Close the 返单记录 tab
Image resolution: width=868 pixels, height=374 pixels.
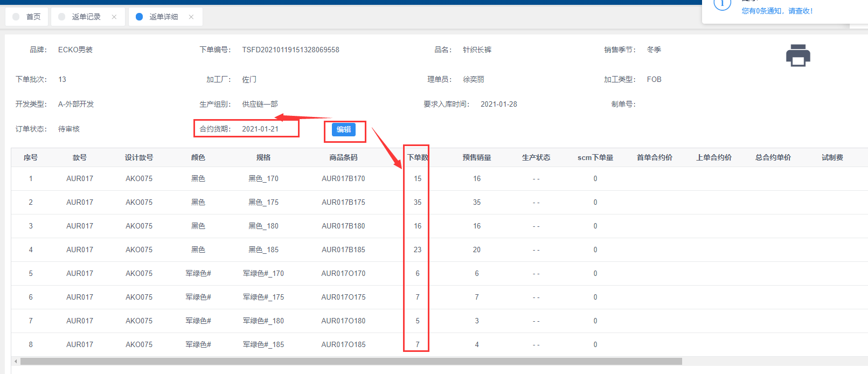click(114, 17)
